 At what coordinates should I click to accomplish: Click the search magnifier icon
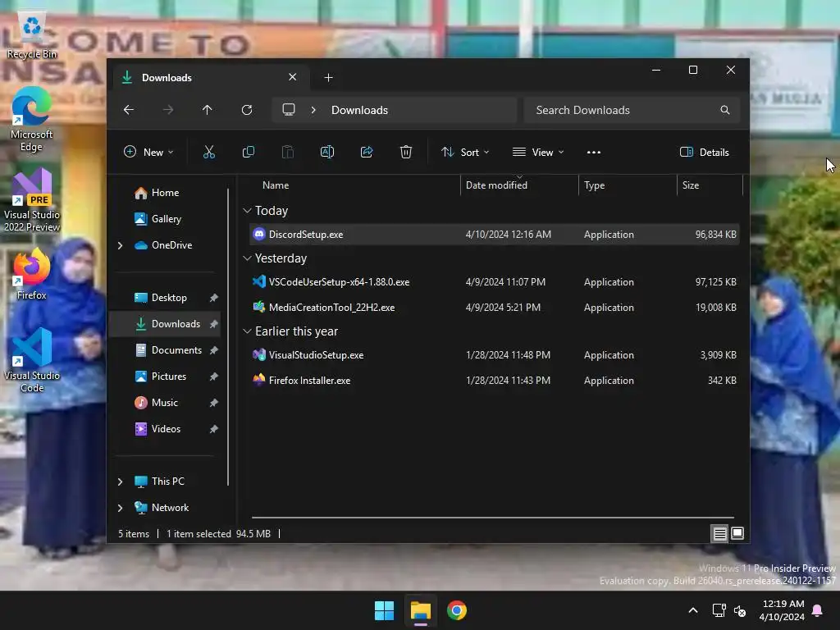pyautogui.click(x=725, y=110)
